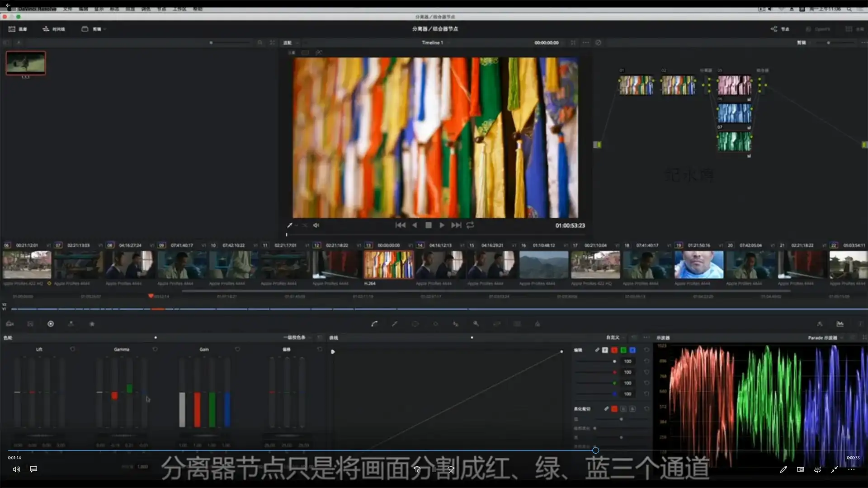Screen dimensions: 868x488
Task: Expand the Timeline 1 name dropdown
Action: (434, 42)
